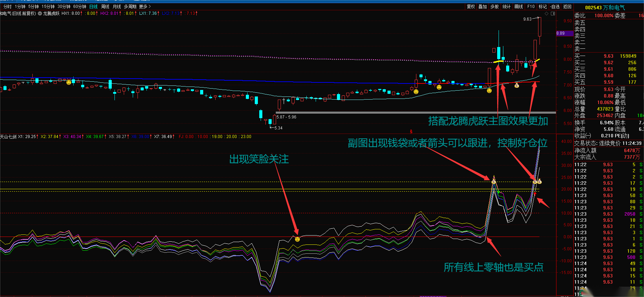Click the 委比 100.00% value
This screenshot has width=644, height=297.
pos(604,15)
